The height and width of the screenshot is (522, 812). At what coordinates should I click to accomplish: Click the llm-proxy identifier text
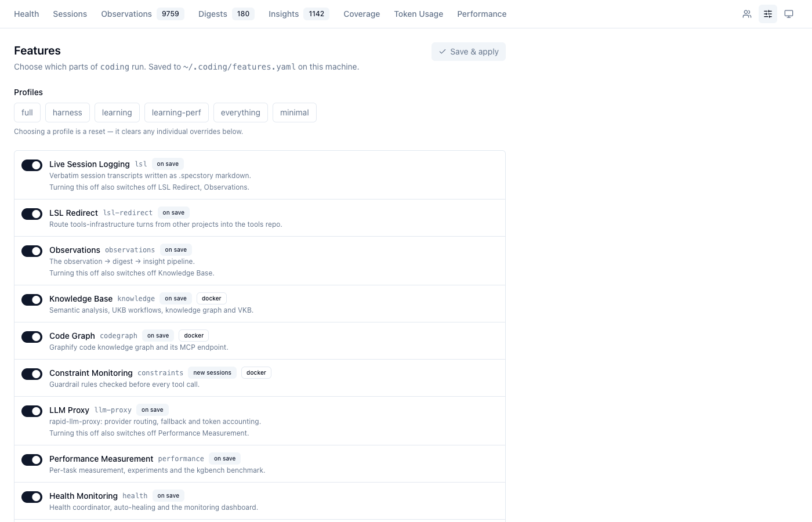[x=113, y=410]
